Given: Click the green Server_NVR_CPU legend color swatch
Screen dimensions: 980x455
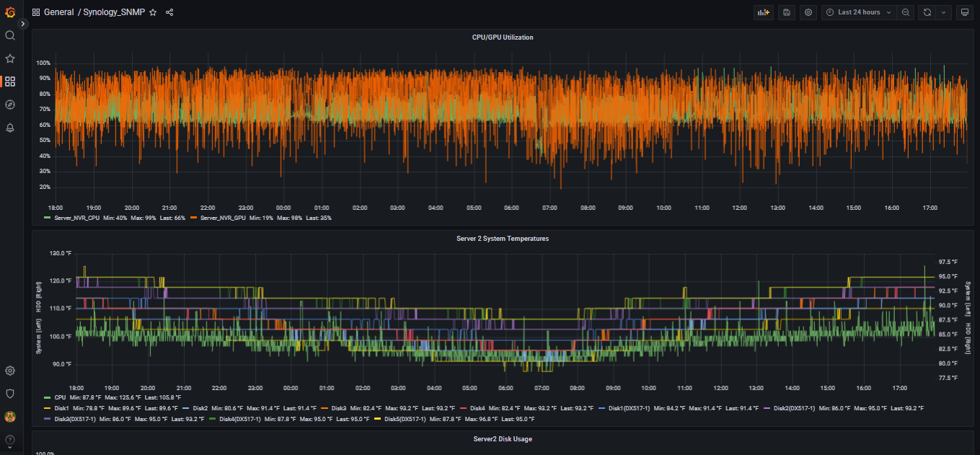Looking at the screenshot, I should (x=48, y=217).
